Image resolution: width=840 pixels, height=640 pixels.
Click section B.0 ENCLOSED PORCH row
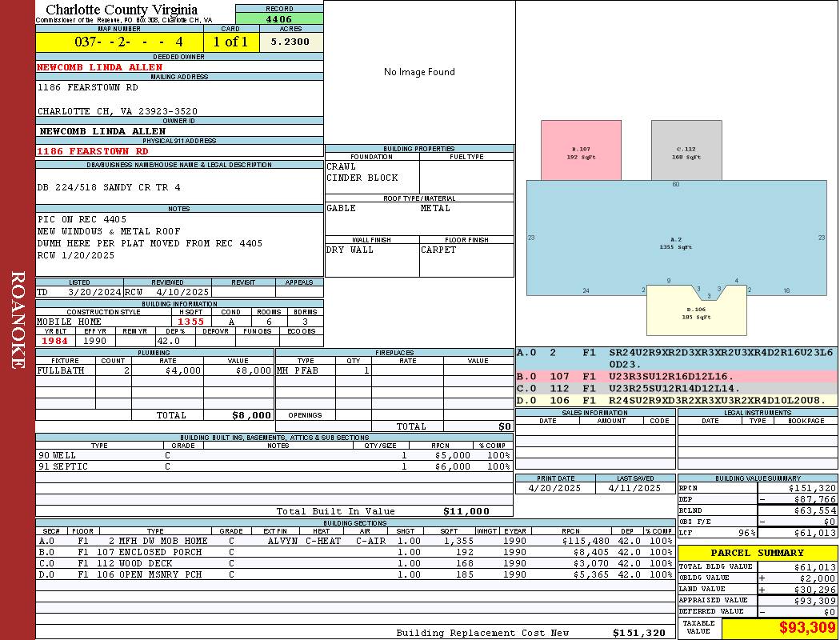tap(355, 552)
